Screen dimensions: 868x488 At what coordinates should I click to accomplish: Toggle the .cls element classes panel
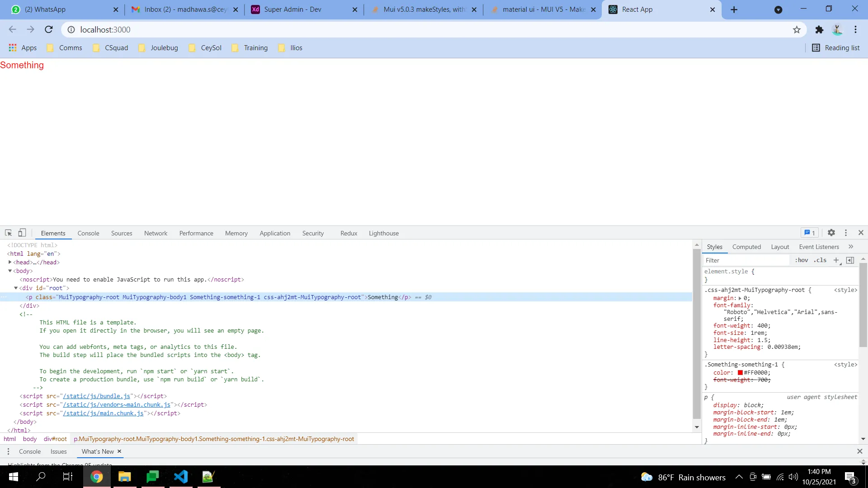[820, 260]
